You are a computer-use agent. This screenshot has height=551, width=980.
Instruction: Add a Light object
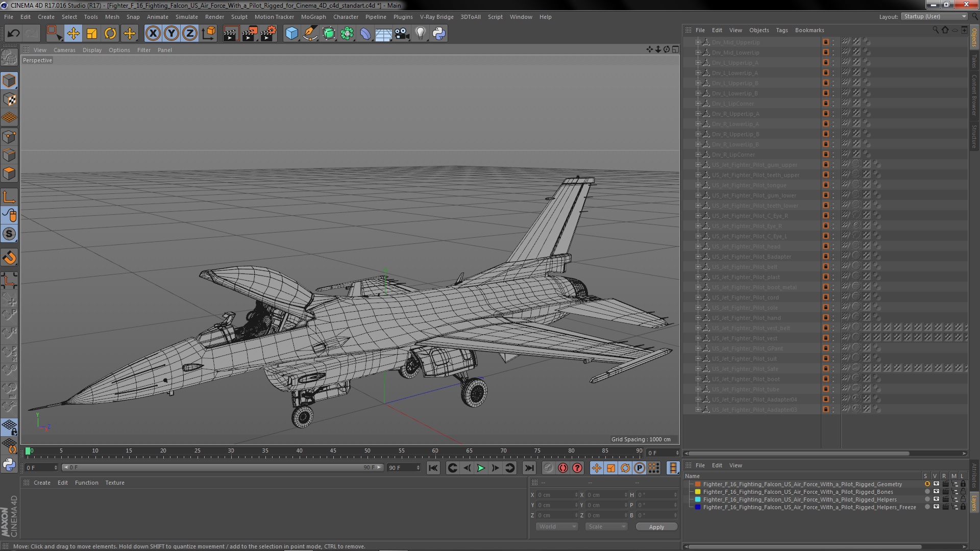point(421,34)
